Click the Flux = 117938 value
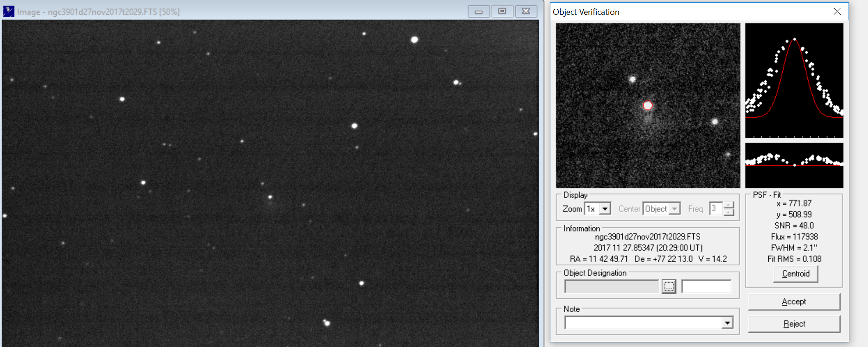This screenshot has height=347, width=868. tap(794, 237)
